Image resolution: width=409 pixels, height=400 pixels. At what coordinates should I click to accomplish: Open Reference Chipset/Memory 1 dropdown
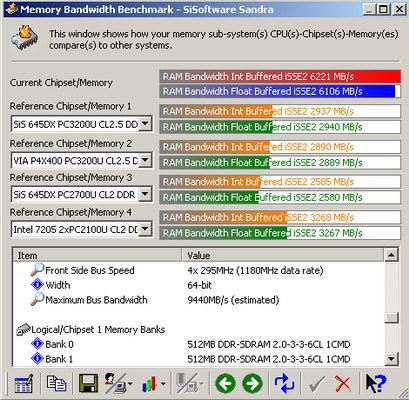tap(145, 124)
